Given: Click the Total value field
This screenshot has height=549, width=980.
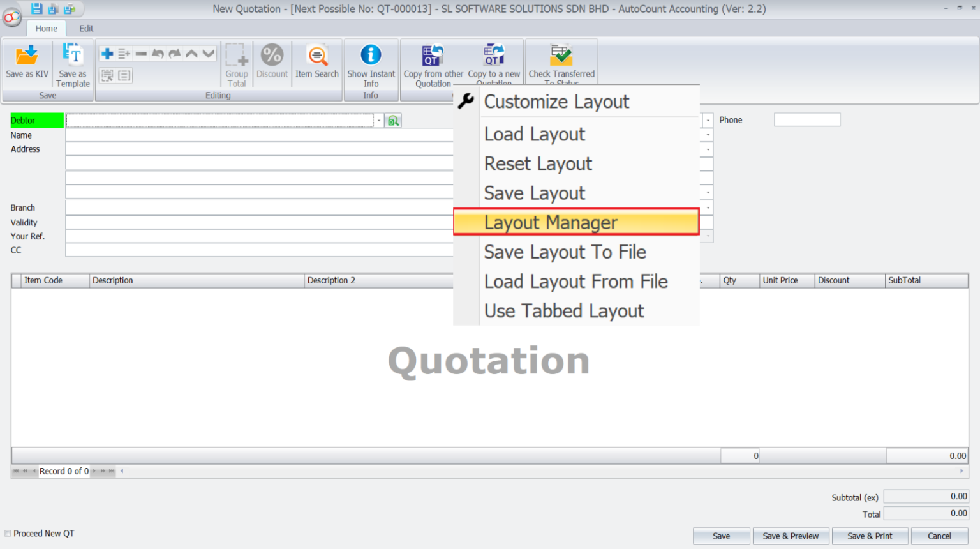Looking at the screenshot, I should (926, 513).
